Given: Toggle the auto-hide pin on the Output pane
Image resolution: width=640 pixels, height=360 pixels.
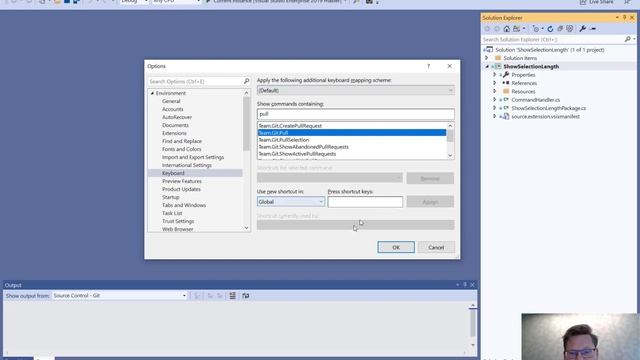Looking at the screenshot, I should (464, 285).
